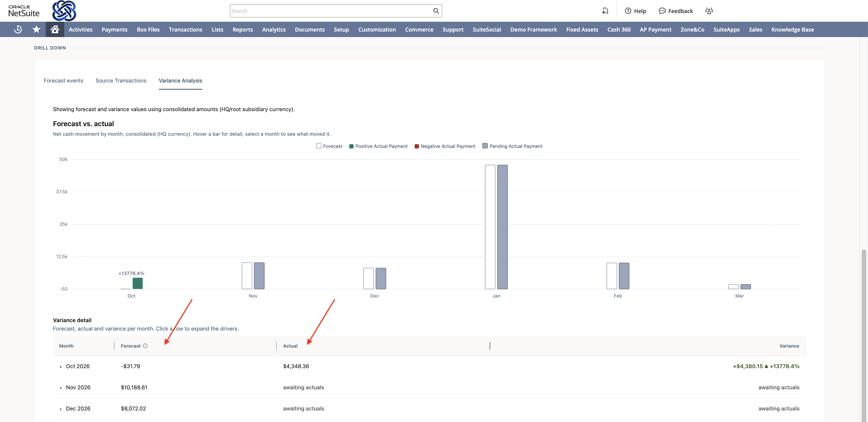This screenshot has width=868, height=422.
Task: Sort by the Variance column header
Action: [x=789, y=346]
